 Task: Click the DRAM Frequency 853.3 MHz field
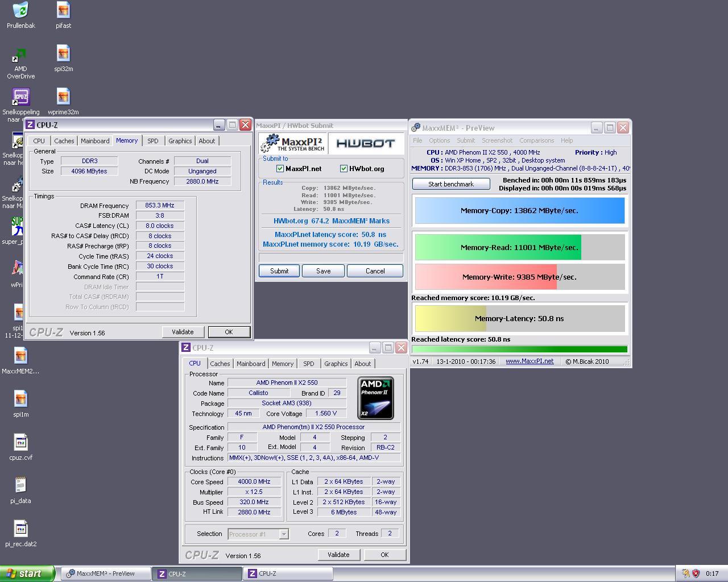click(160, 206)
